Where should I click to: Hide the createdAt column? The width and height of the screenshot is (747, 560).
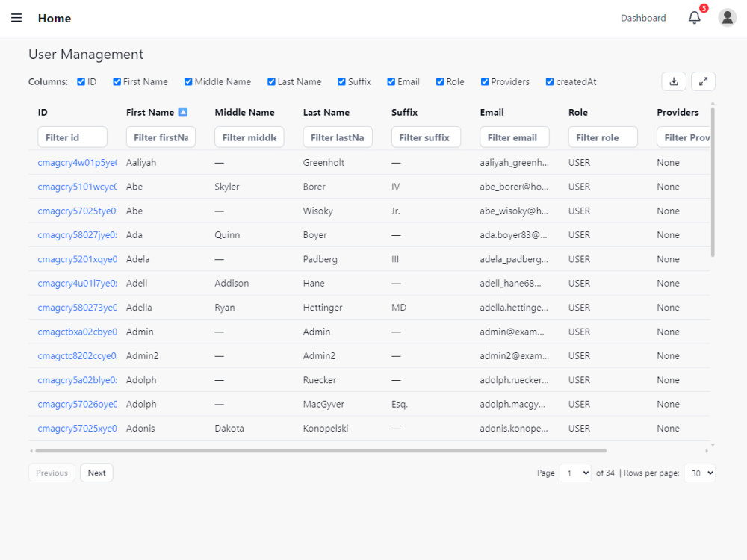(x=550, y=82)
